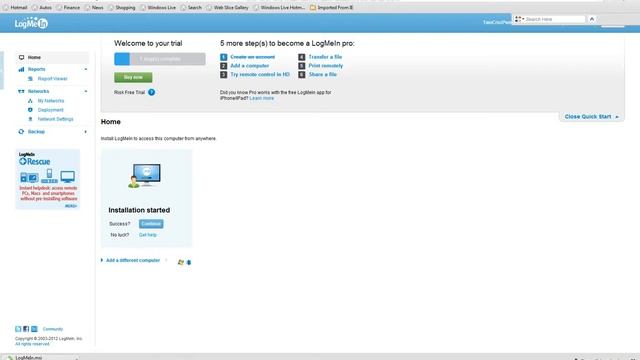
Task: Click the Search Here input field
Action: click(555, 19)
